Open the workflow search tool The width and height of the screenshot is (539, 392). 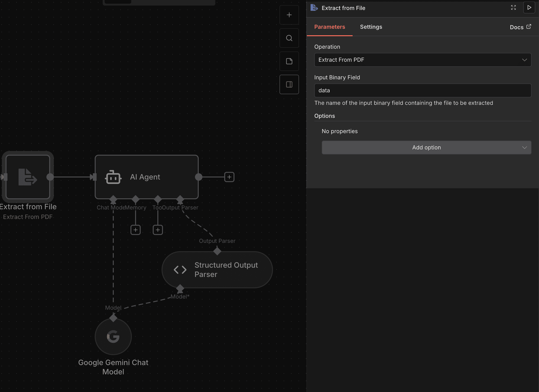coord(289,38)
